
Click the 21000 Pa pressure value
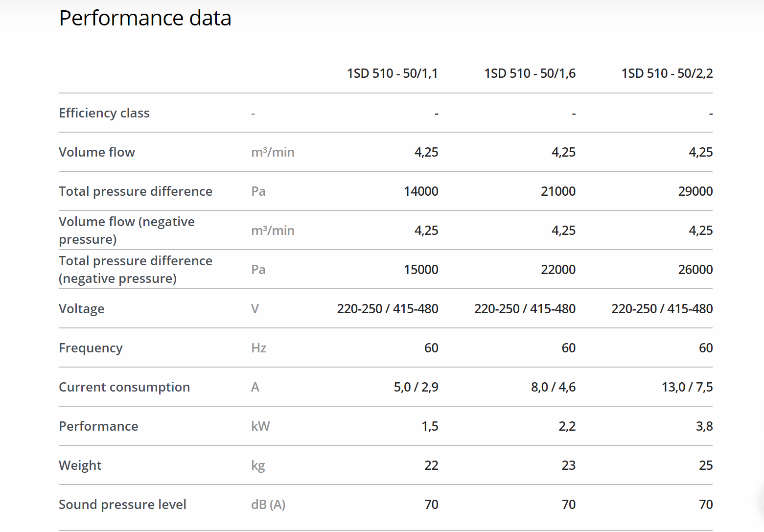point(558,191)
